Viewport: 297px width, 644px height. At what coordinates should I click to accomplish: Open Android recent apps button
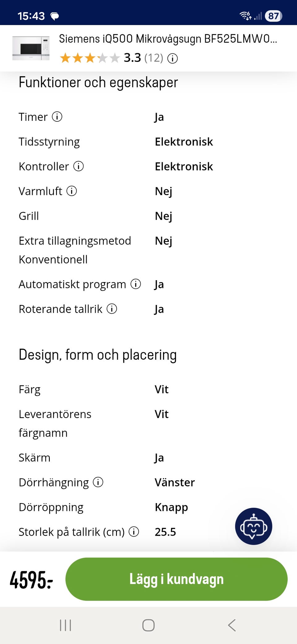point(65,625)
